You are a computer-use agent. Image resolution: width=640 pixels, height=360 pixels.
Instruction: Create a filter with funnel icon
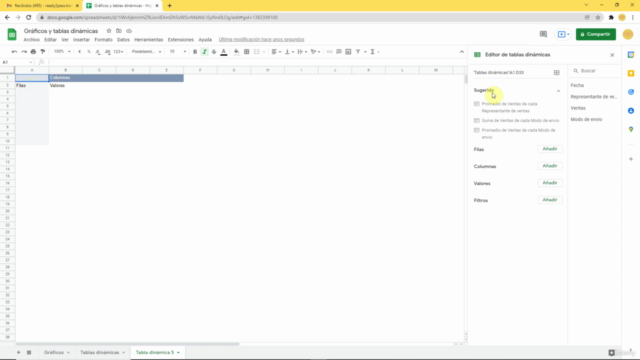358,52
